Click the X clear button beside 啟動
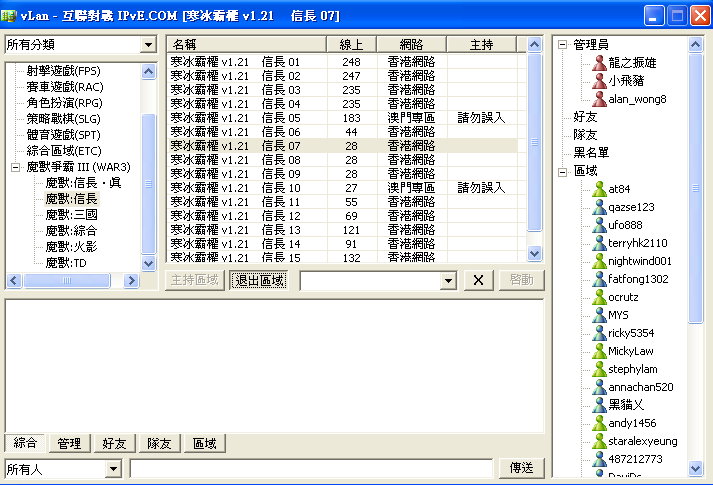Viewport: 713px width, 485px height. point(478,280)
